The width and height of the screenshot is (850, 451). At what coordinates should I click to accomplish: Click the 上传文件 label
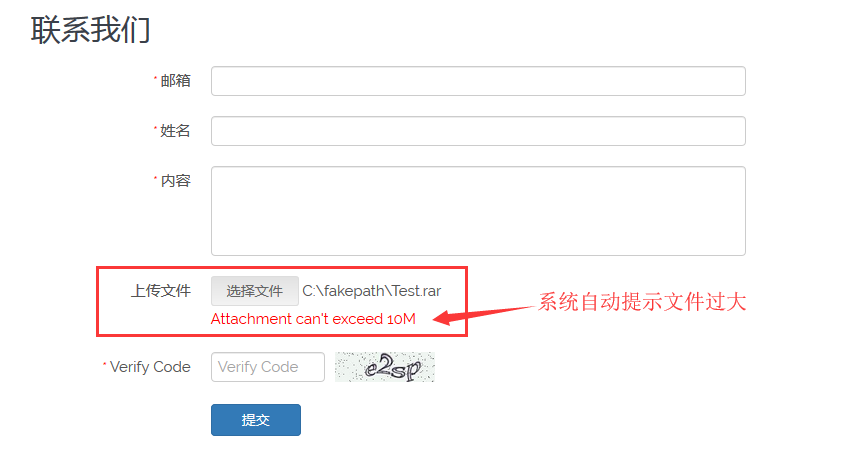point(161,291)
